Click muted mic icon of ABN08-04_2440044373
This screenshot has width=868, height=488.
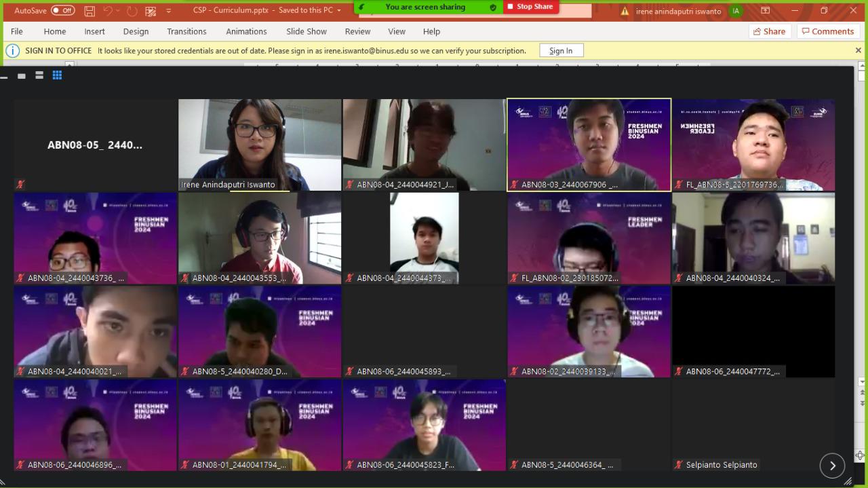click(350, 278)
